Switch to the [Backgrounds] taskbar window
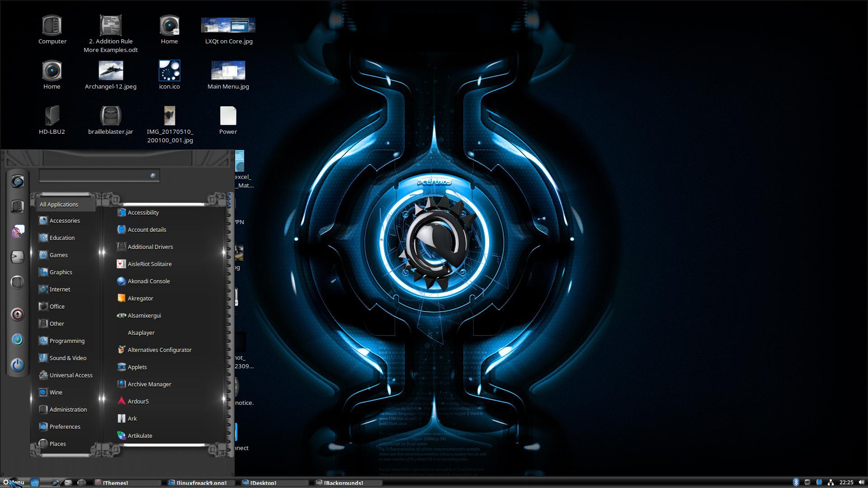This screenshot has width=868, height=488. (343, 483)
